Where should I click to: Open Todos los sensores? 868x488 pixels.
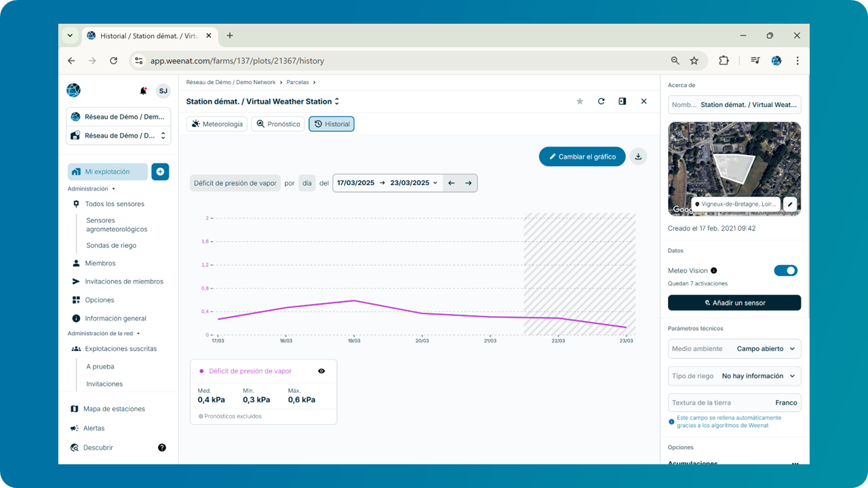coord(115,204)
